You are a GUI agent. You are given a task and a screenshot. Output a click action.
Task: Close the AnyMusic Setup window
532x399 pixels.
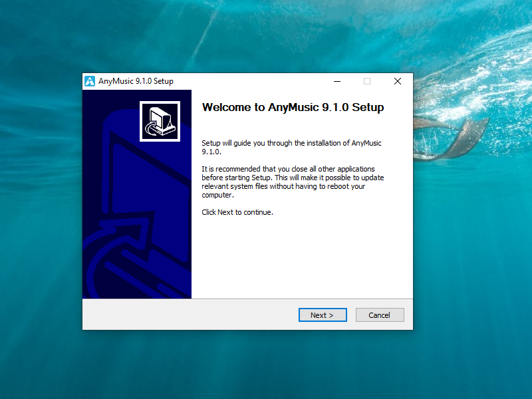398,81
